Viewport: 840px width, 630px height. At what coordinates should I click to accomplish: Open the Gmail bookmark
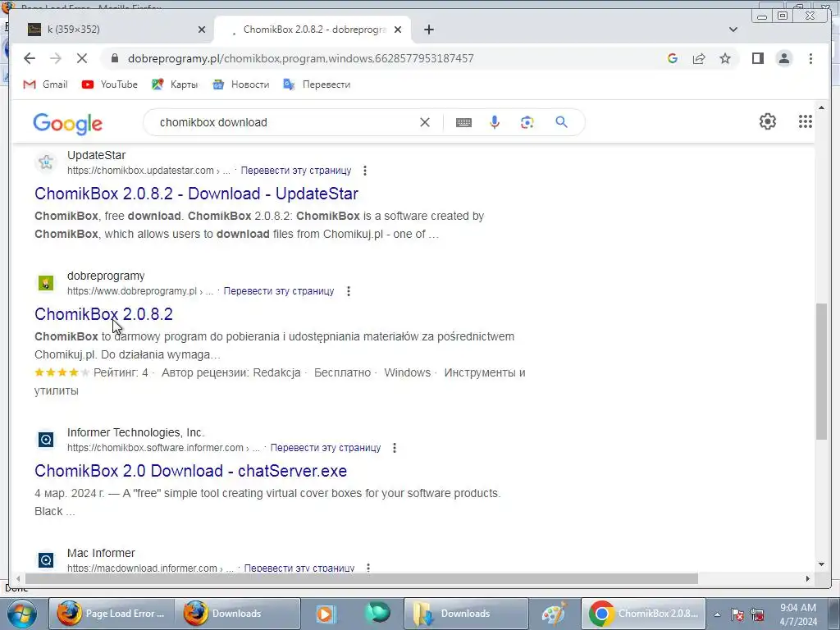point(46,84)
